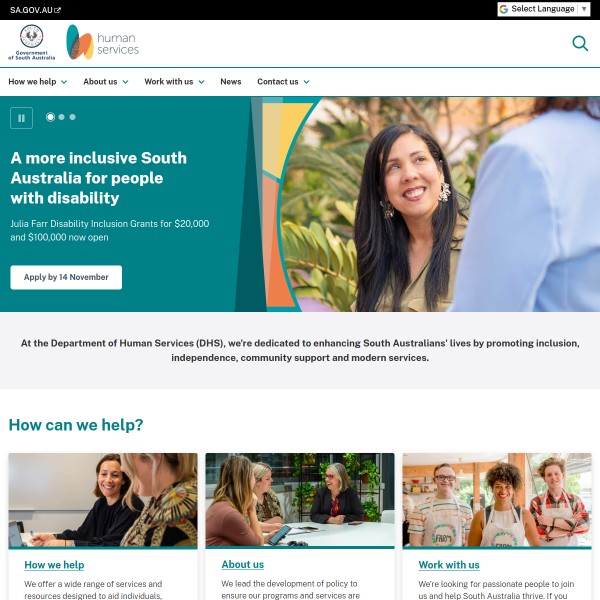Pause the hero carousel slideshow
This screenshot has height=600, width=600.
pos(21,118)
